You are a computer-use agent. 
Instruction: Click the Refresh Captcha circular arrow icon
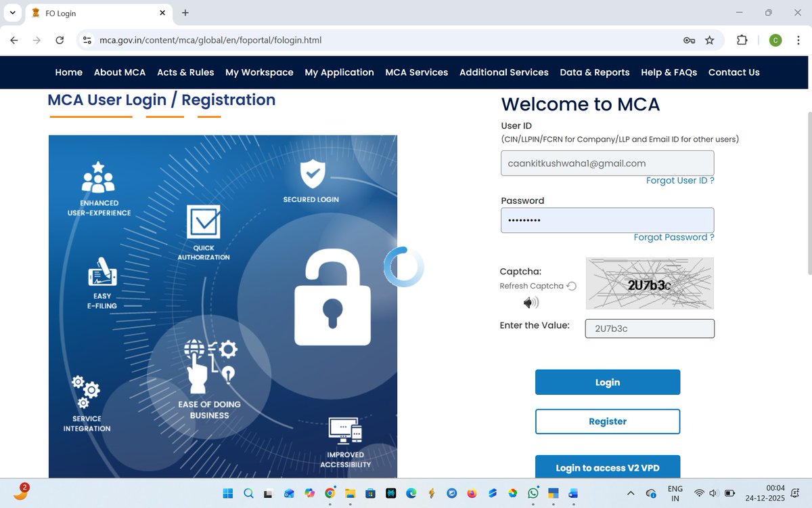pos(571,286)
